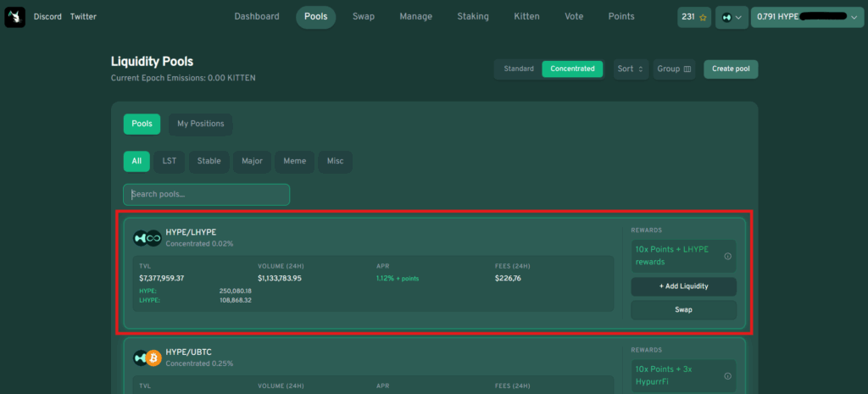868x394 pixels.
Task: Open the Group options
Action: click(674, 69)
